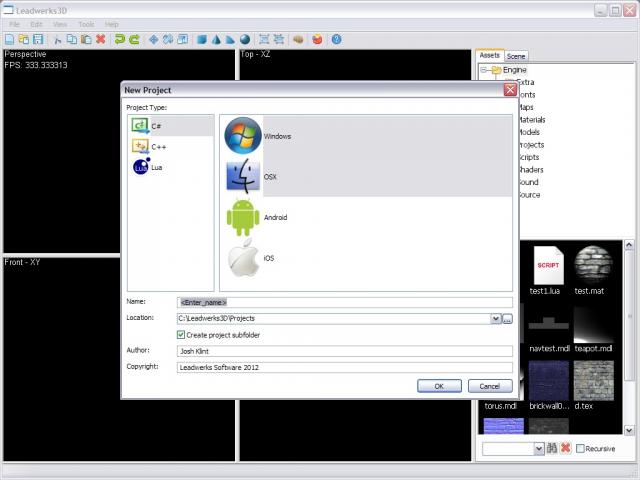Open the Location path dropdown
The height and width of the screenshot is (480, 640).
tap(496, 318)
